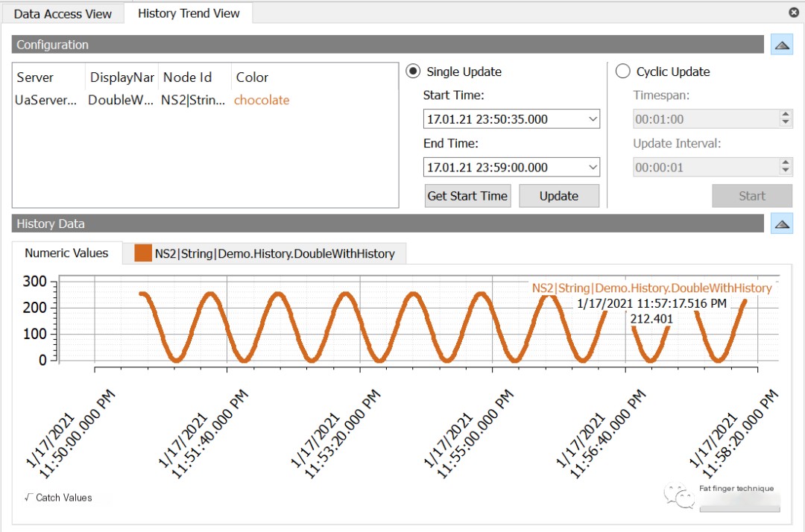
Task: Click the chocolate color cell
Action: (262, 100)
